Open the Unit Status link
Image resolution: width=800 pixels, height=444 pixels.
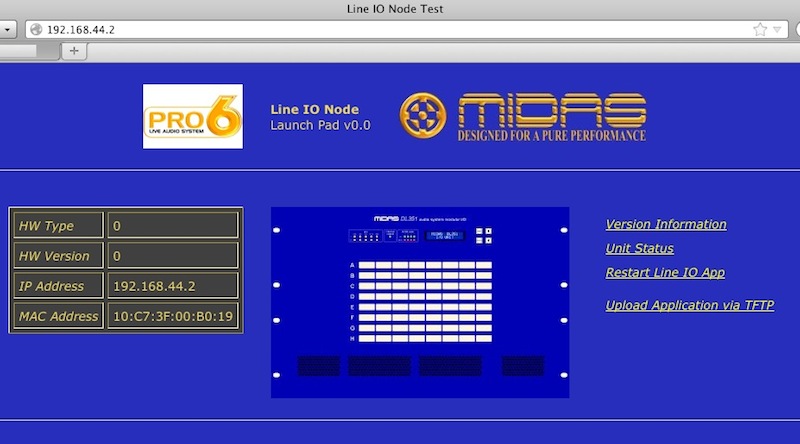pos(639,249)
